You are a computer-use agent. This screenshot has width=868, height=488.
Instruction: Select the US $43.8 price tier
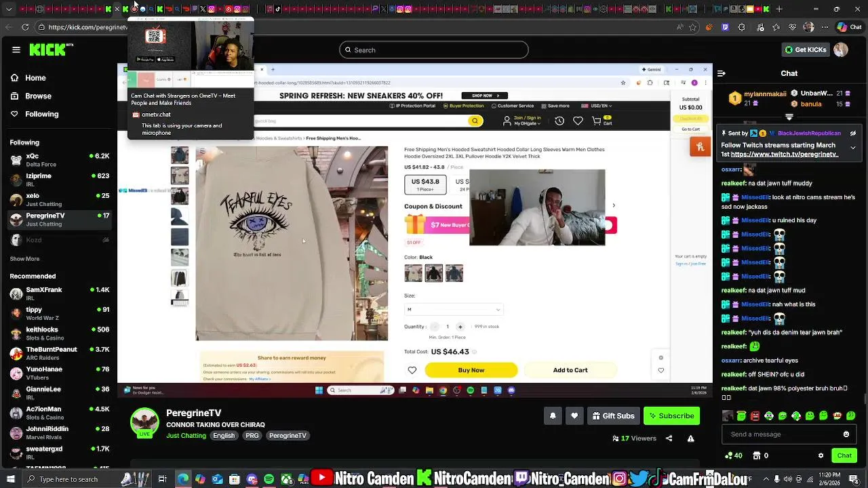point(425,184)
